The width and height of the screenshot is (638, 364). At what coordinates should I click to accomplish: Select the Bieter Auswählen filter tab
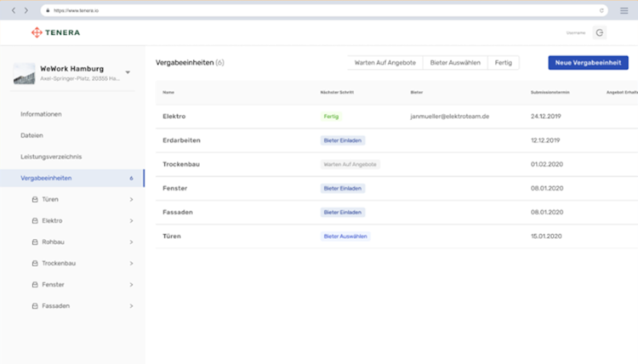click(x=455, y=63)
